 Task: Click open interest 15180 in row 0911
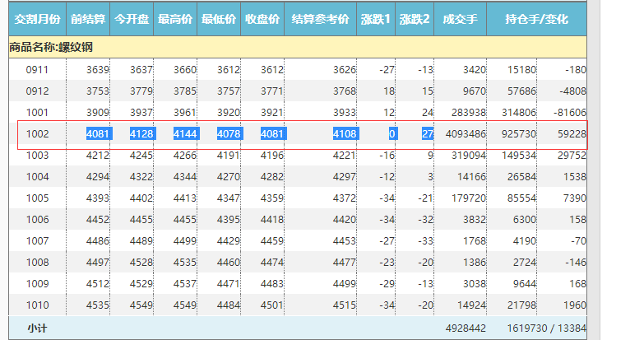pyautogui.click(x=521, y=70)
